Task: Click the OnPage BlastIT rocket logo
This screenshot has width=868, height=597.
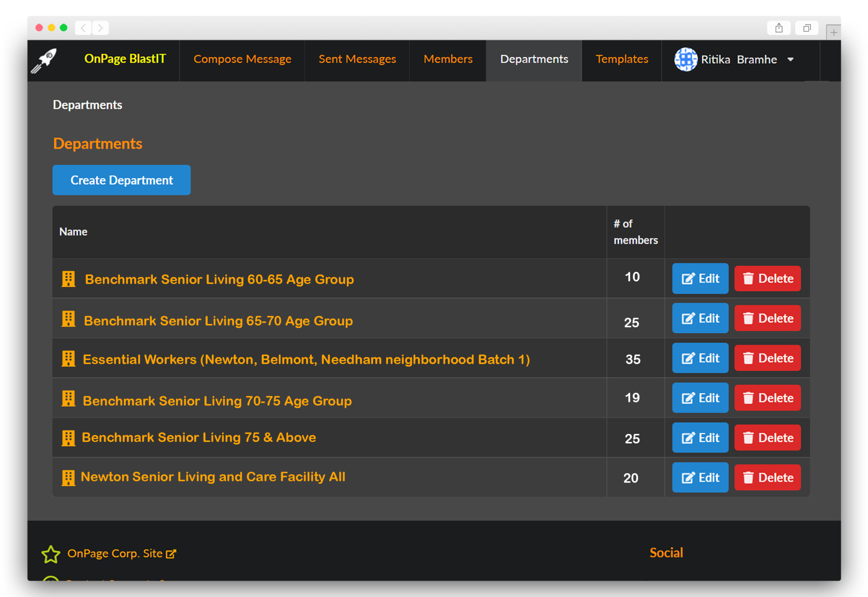Action: point(44,61)
